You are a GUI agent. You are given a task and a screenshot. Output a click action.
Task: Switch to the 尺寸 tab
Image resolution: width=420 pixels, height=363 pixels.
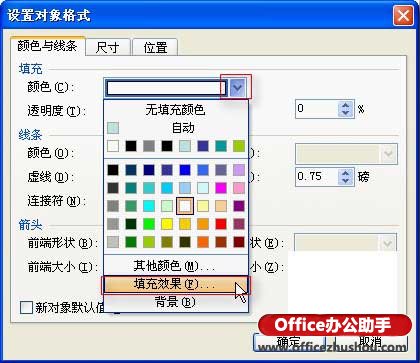107,47
